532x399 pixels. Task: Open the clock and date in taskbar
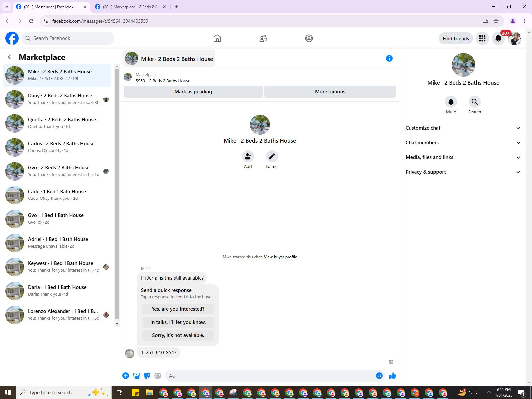[x=504, y=392]
